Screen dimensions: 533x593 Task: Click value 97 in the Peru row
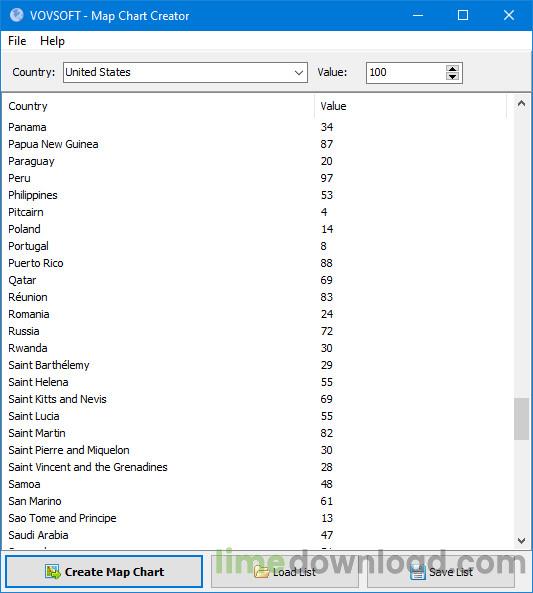pyautogui.click(x=327, y=178)
